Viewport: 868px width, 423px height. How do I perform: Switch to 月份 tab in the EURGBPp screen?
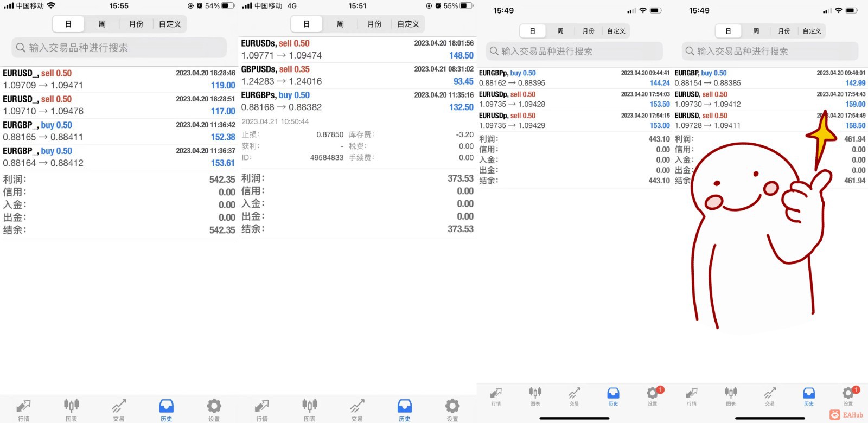click(589, 31)
